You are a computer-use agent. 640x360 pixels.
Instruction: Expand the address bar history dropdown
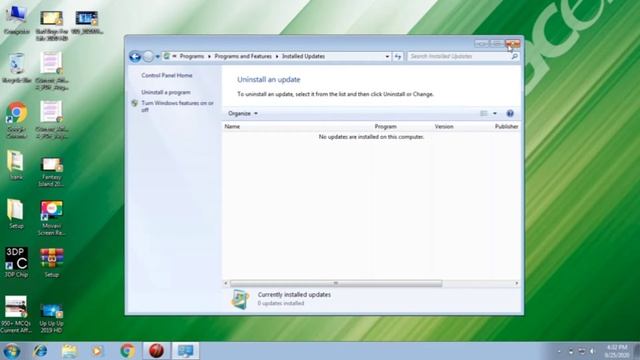tap(387, 57)
